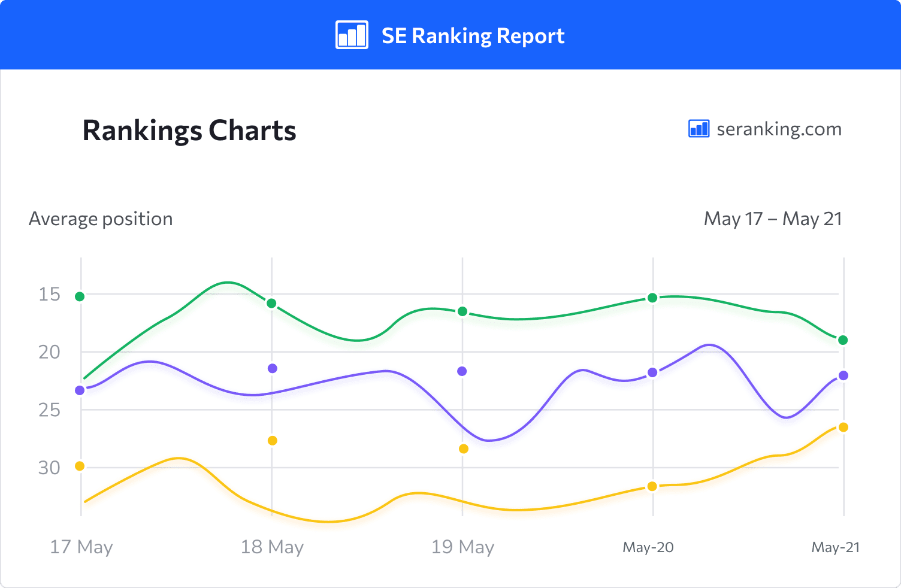
Task: Select the green data point on May-21
Action: point(843,340)
